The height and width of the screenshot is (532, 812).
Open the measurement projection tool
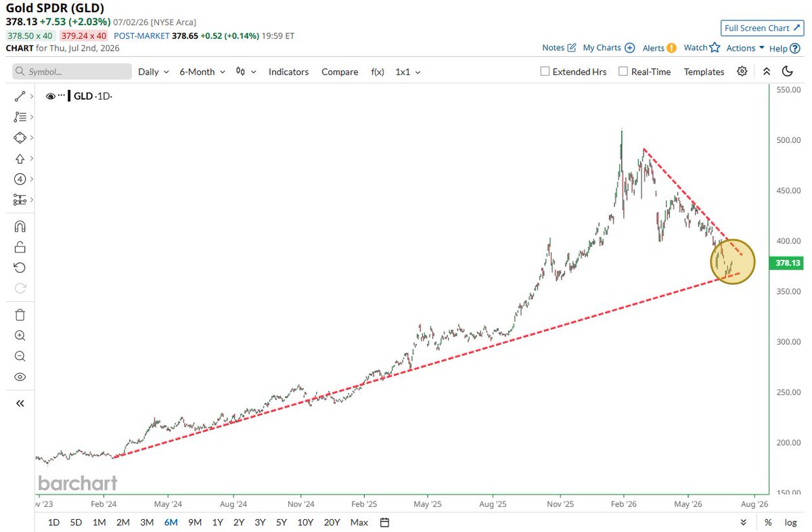point(20,200)
